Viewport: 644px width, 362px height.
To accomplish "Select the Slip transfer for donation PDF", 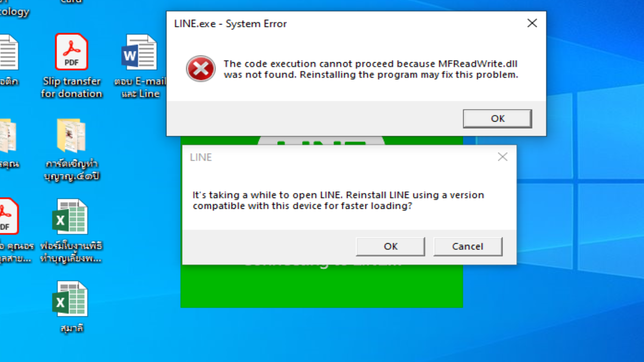I will (71, 66).
